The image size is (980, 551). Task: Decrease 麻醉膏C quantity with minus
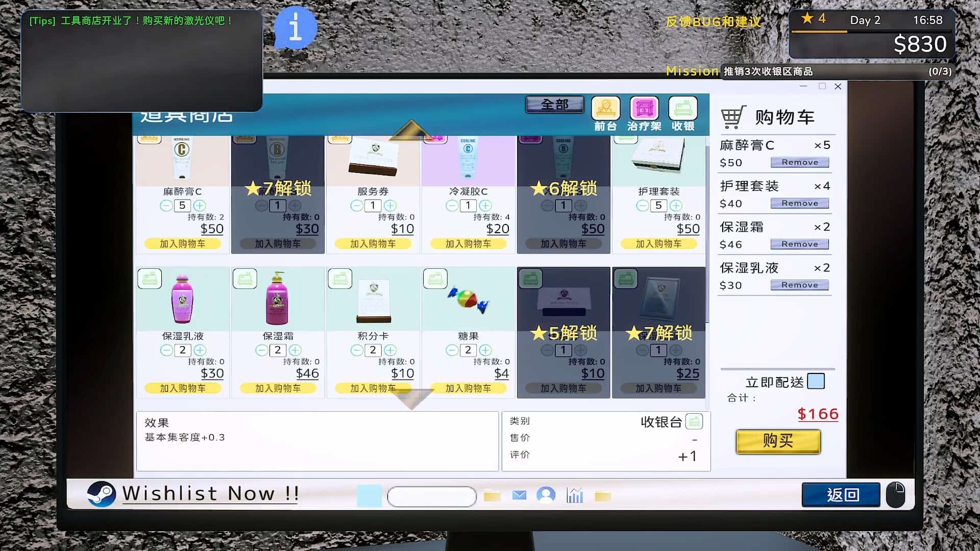pos(166,206)
